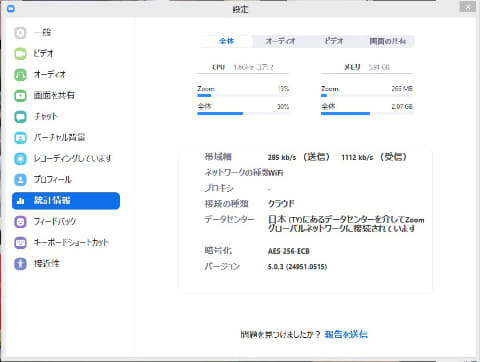Click the 1112 kb/s (受信) bandwidth value

pos(374,157)
